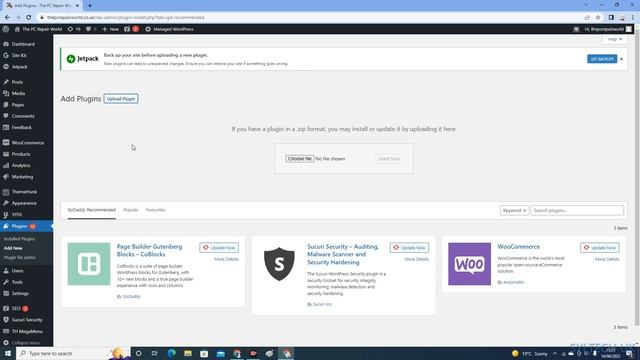Open the Windows Start menu

point(7,353)
